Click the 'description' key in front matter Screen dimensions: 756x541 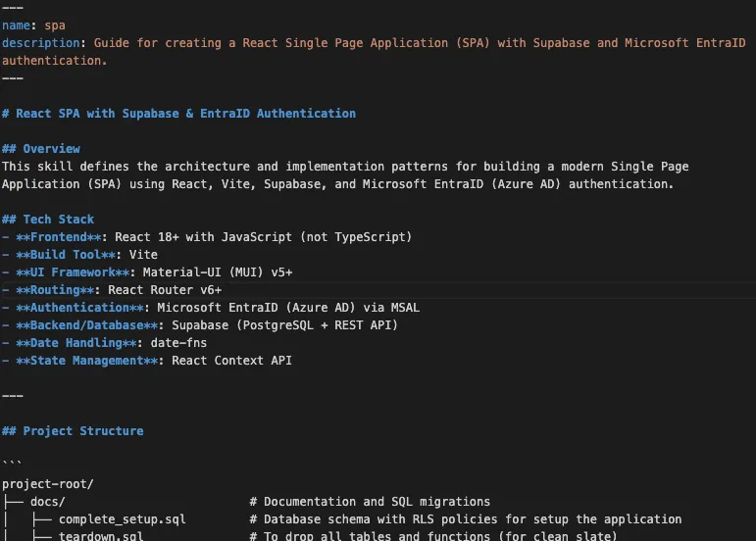click(x=44, y=43)
